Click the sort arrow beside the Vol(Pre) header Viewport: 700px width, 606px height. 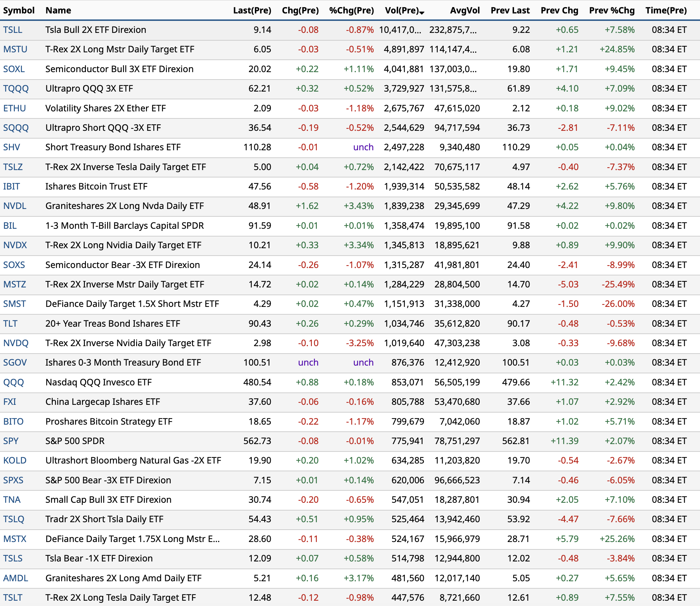point(422,13)
